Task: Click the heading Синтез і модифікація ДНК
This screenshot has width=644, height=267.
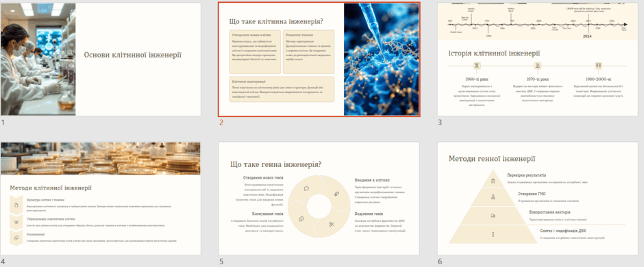Action: pyautogui.click(x=563, y=231)
